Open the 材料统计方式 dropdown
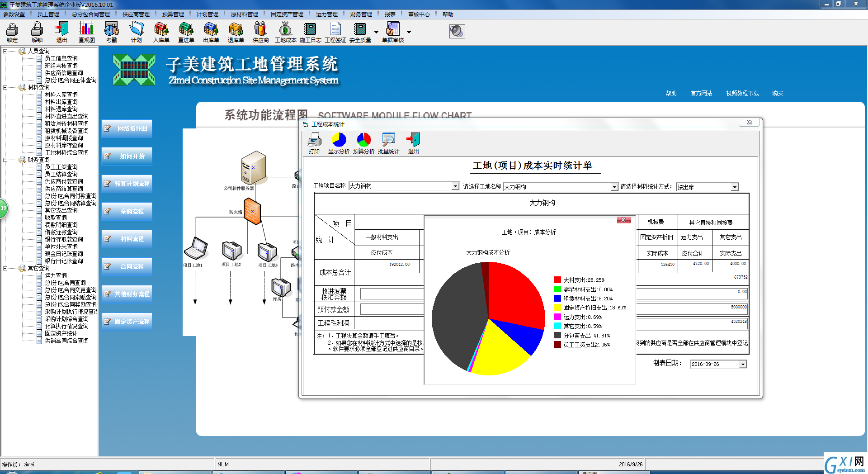 (x=735, y=187)
